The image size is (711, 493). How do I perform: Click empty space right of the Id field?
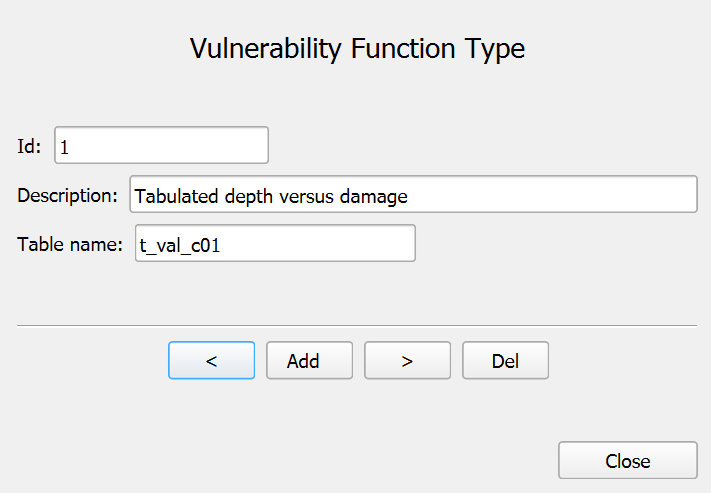(480, 145)
